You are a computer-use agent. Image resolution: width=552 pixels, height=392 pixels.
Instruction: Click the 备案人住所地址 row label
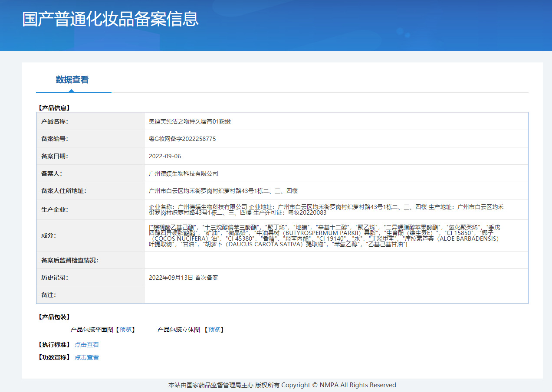click(64, 191)
